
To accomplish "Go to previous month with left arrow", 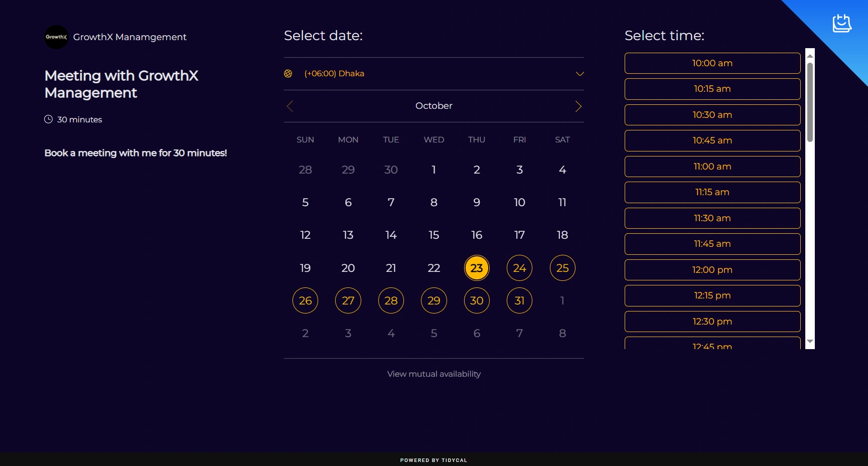I will pos(290,106).
